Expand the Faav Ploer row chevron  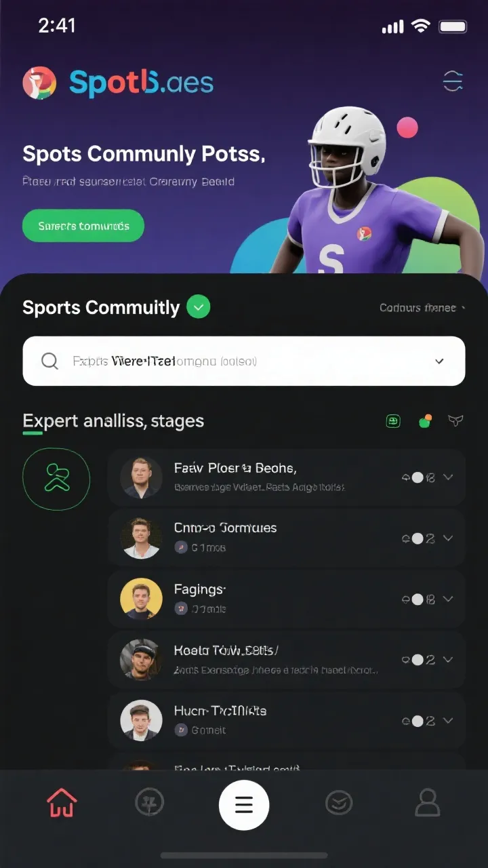click(x=448, y=477)
